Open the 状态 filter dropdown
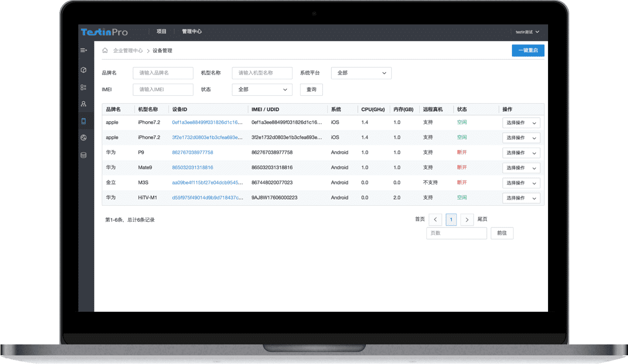This screenshot has height=364, width=628. (x=262, y=90)
